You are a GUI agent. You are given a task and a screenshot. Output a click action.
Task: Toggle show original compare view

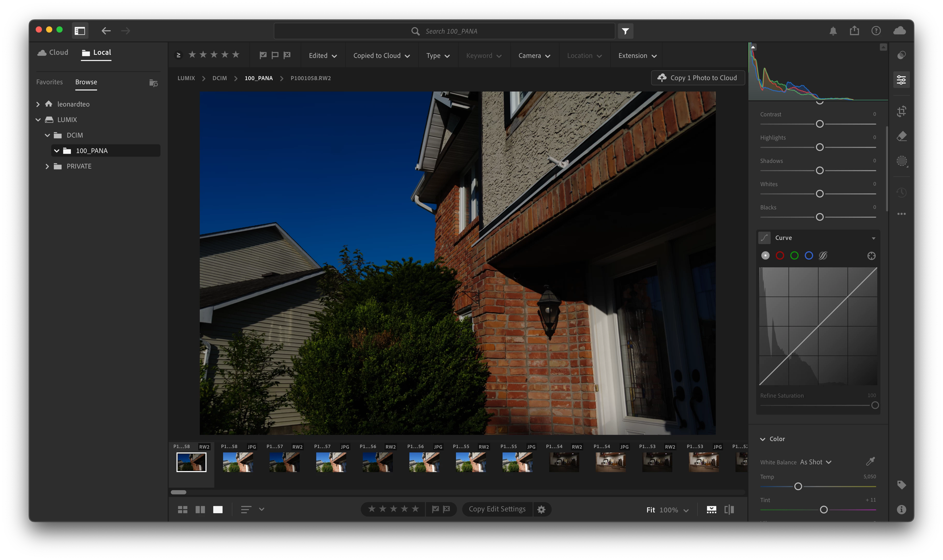pyautogui.click(x=729, y=510)
